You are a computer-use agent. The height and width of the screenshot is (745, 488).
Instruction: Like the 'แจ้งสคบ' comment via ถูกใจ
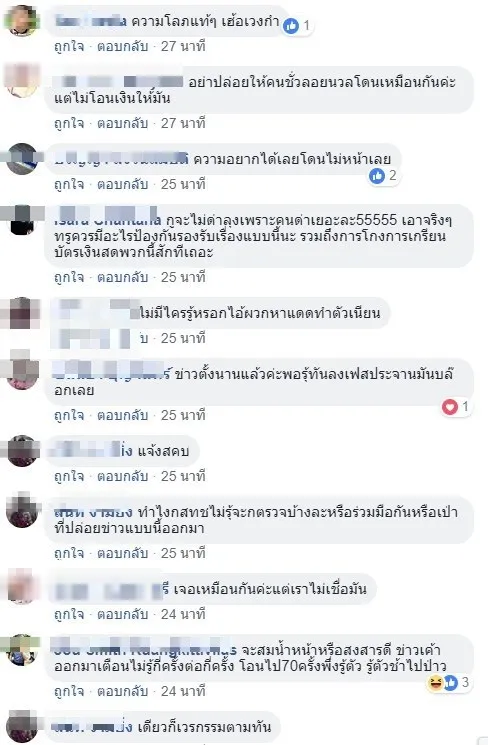click(x=69, y=476)
